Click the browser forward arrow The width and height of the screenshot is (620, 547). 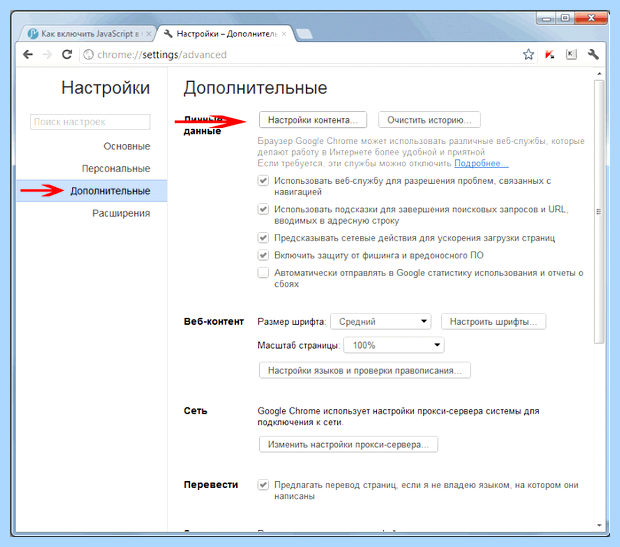pyautogui.click(x=47, y=55)
